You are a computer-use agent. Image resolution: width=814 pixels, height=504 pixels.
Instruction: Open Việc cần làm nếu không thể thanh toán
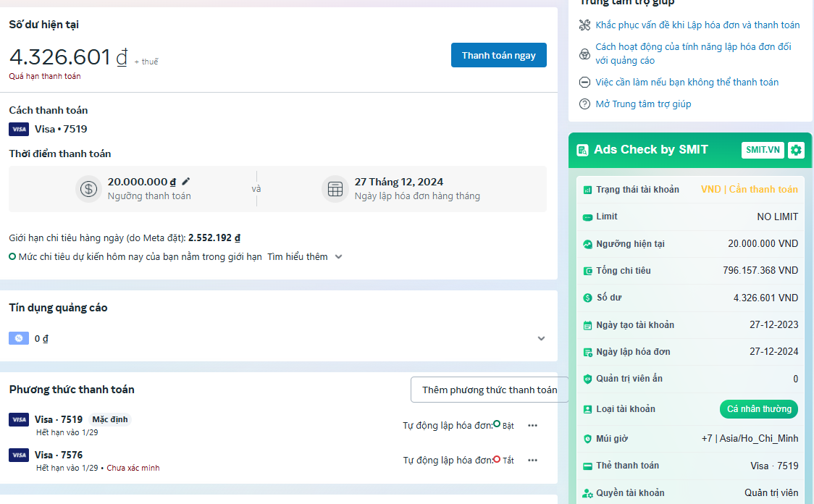coord(687,83)
